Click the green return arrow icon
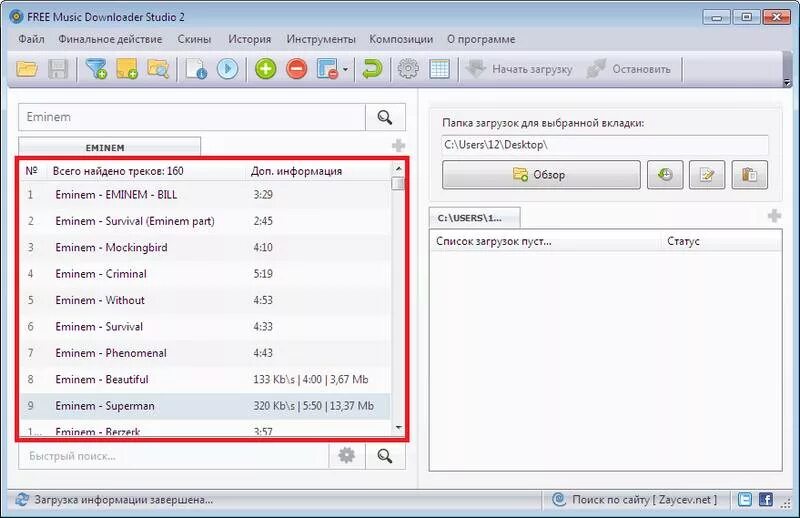Screen dimensions: 800x518 point(372,69)
